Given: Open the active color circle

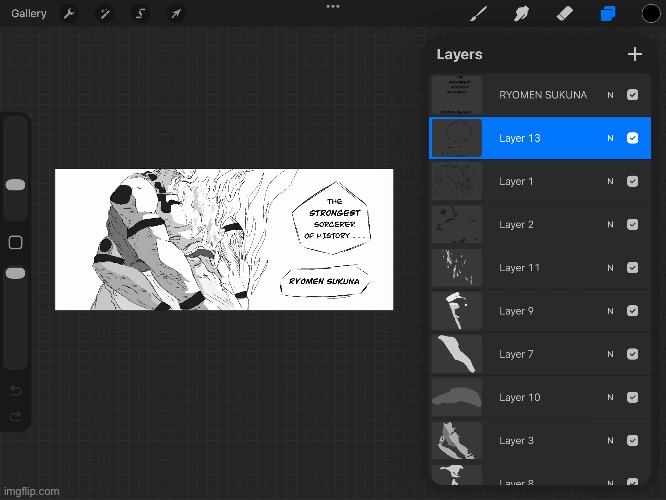Looking at the screenshot, I should [x=649, y=14].
